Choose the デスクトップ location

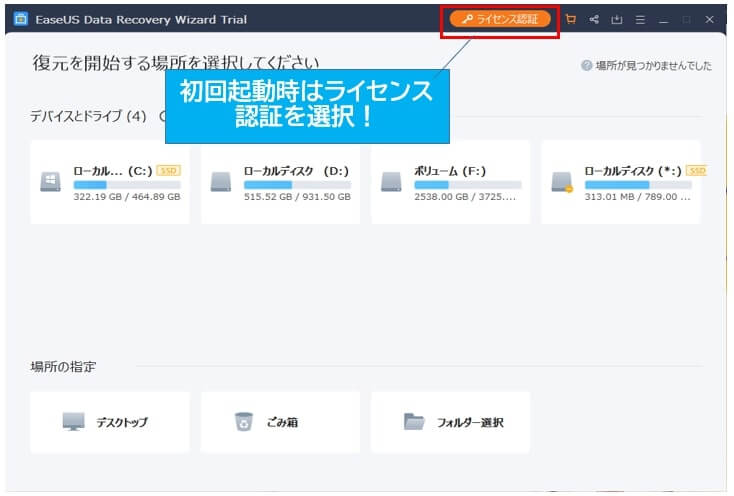click(110, 423)
